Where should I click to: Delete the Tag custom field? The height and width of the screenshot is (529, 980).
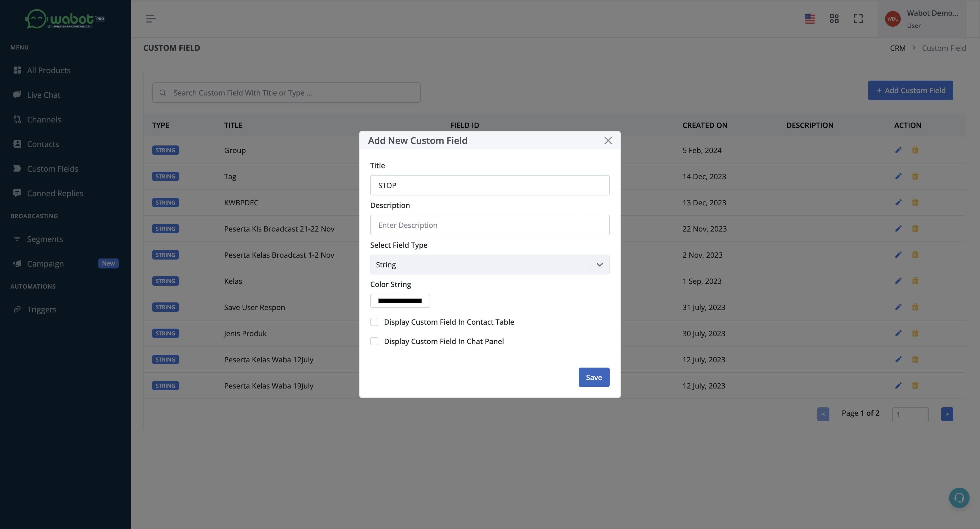(915, 176)
